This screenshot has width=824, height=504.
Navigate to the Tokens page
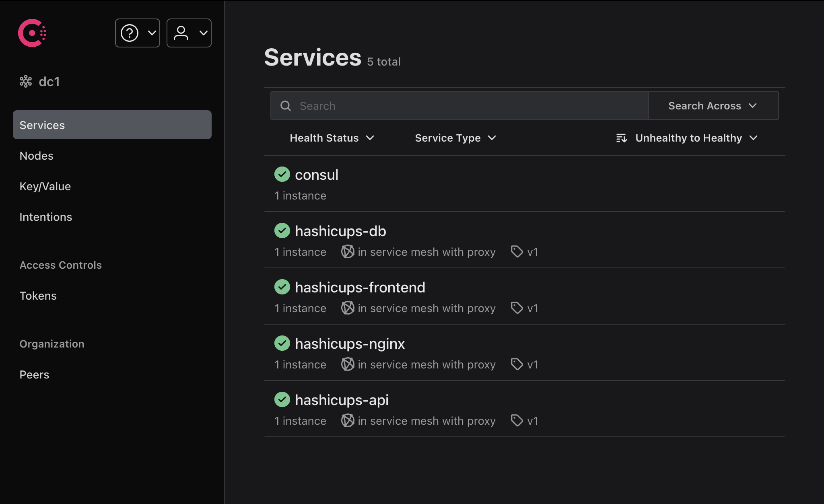click(x=38, y=296)
